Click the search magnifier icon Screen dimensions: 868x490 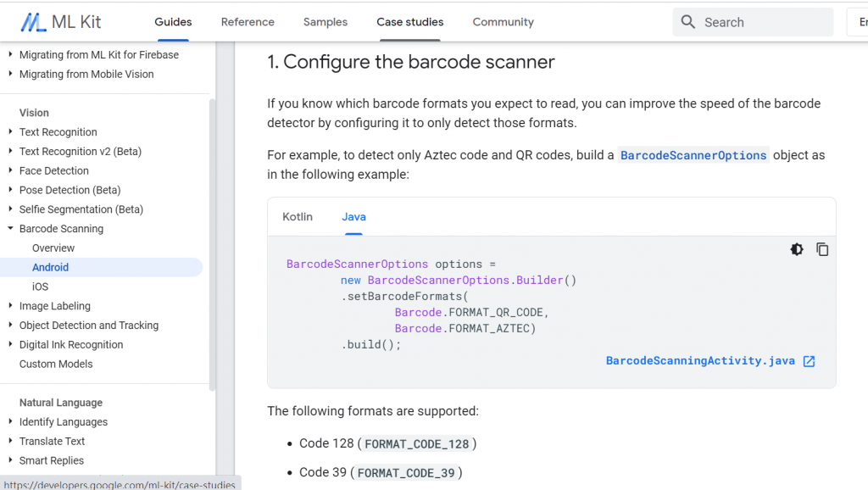(x=688, y=22)
